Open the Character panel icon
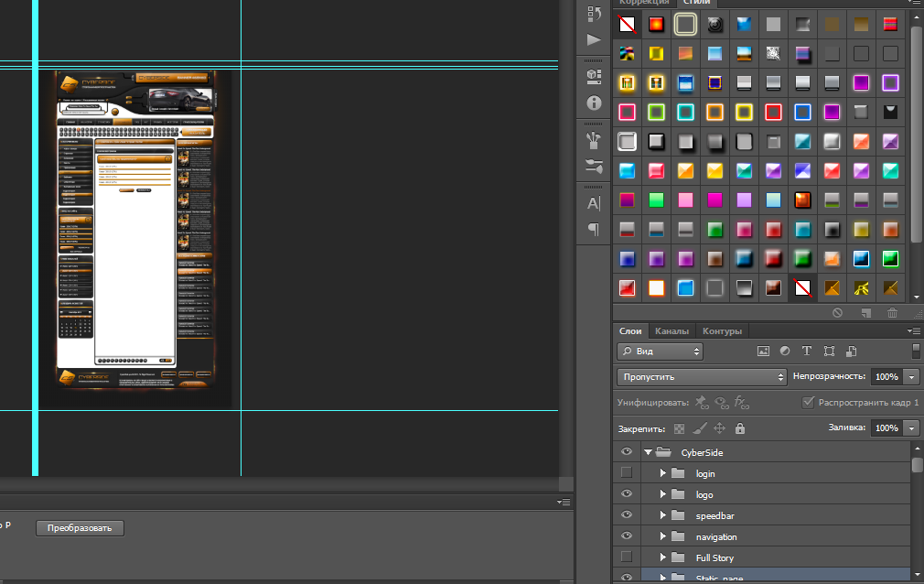 (594, 203)
